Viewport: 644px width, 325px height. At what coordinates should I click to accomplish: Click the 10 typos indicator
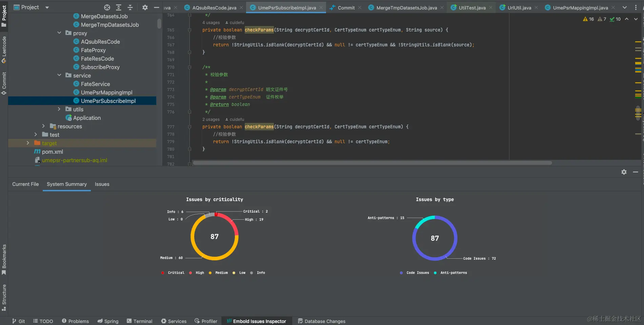[615, 19]
